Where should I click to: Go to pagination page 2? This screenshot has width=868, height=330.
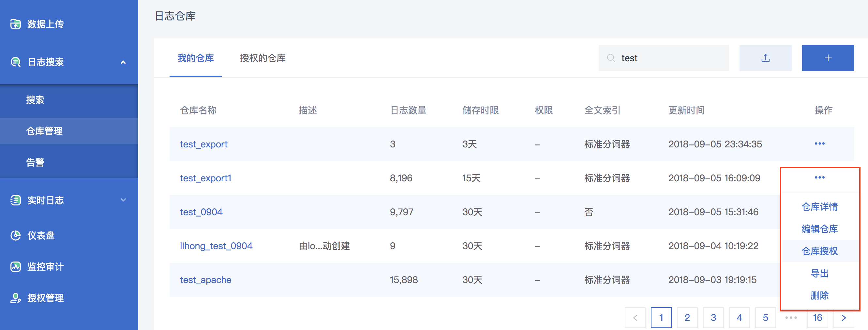(x=687, y=318)
